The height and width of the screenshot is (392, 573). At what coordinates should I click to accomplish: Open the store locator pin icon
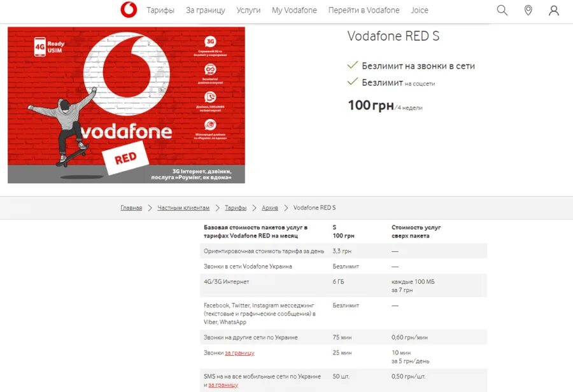(528, 10)
